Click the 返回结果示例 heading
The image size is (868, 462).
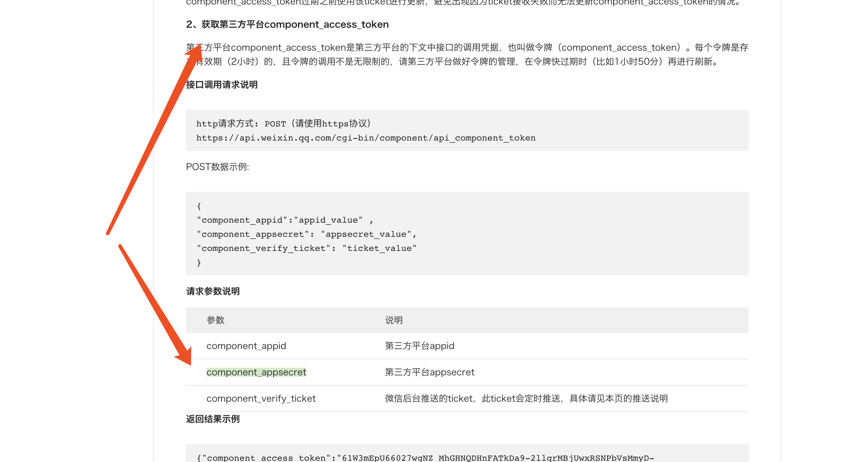tap(213, 419)
